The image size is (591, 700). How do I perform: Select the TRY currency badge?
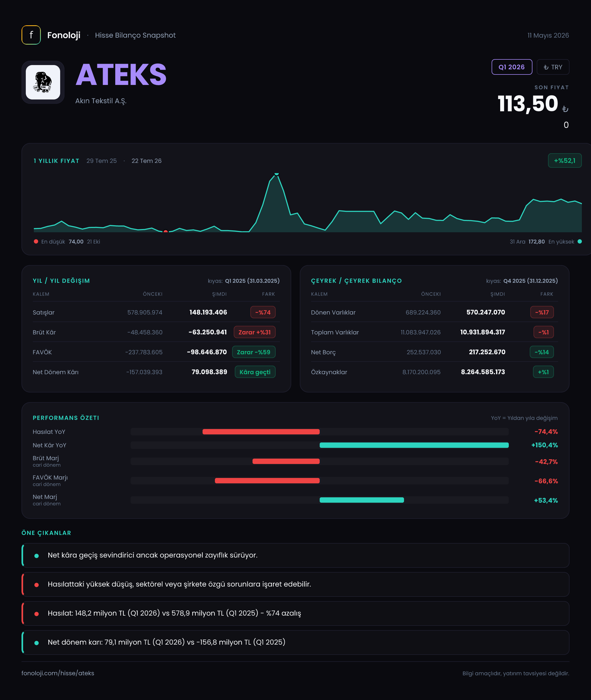click(x=553, y=67)
